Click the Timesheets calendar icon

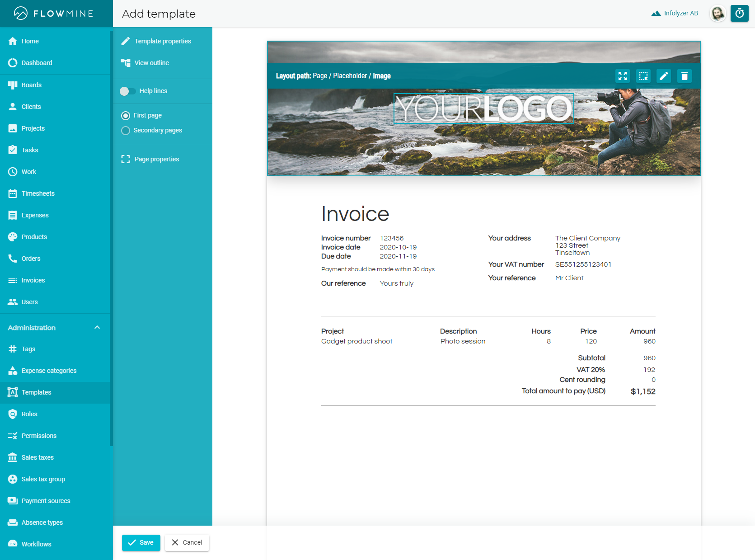tap(13, 193)
